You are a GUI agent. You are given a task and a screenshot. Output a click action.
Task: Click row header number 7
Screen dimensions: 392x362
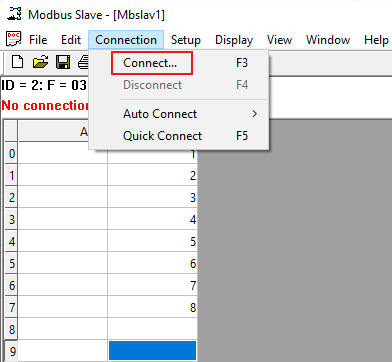[x=12, y=307]
